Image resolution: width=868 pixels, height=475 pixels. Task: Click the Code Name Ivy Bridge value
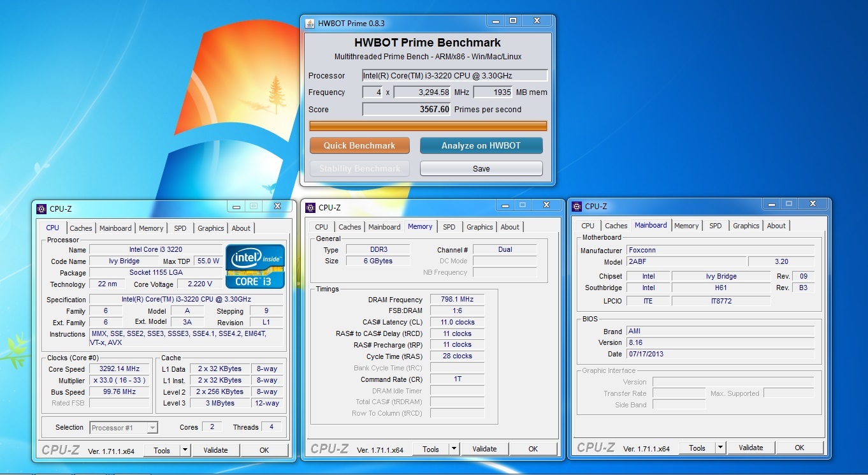(x=124, y=261)
